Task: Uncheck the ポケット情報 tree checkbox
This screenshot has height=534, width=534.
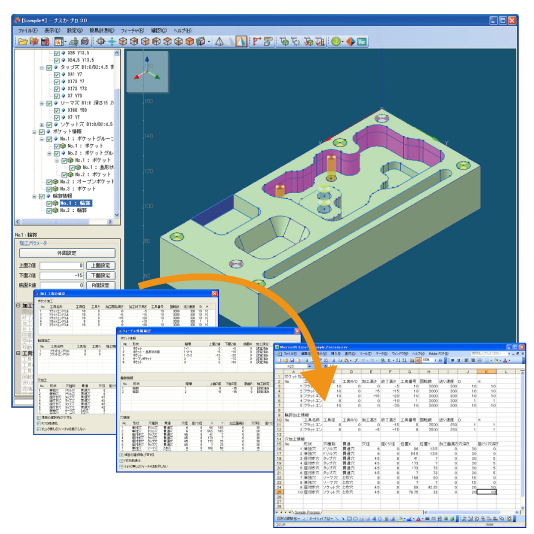Action: point(42,131)
